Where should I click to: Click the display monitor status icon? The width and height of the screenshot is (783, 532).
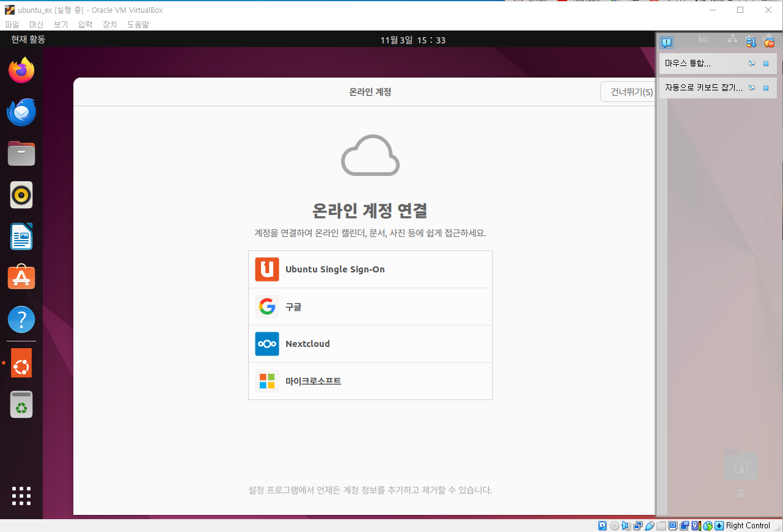[673, 525]
